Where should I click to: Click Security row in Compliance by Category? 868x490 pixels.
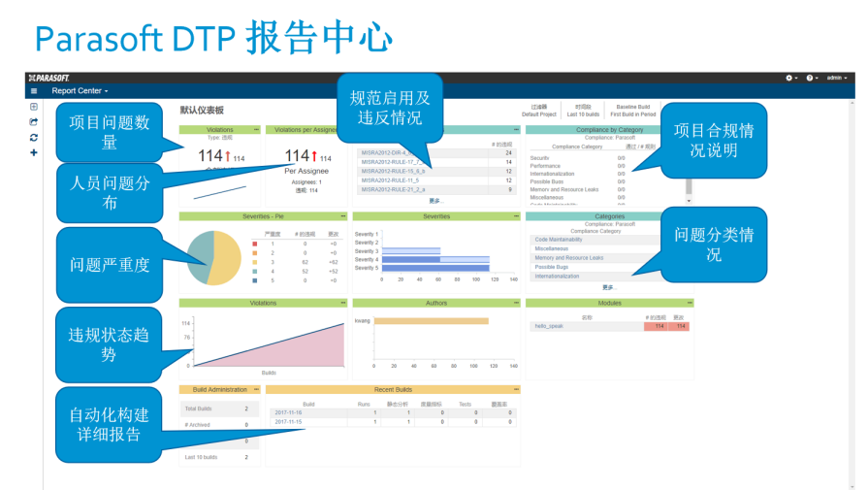pos(577,158)
